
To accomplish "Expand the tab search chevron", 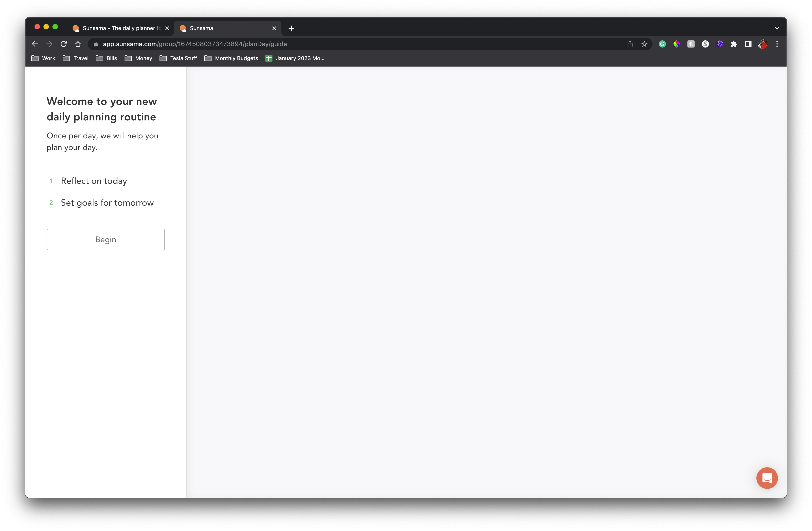I will pos(777,28).
